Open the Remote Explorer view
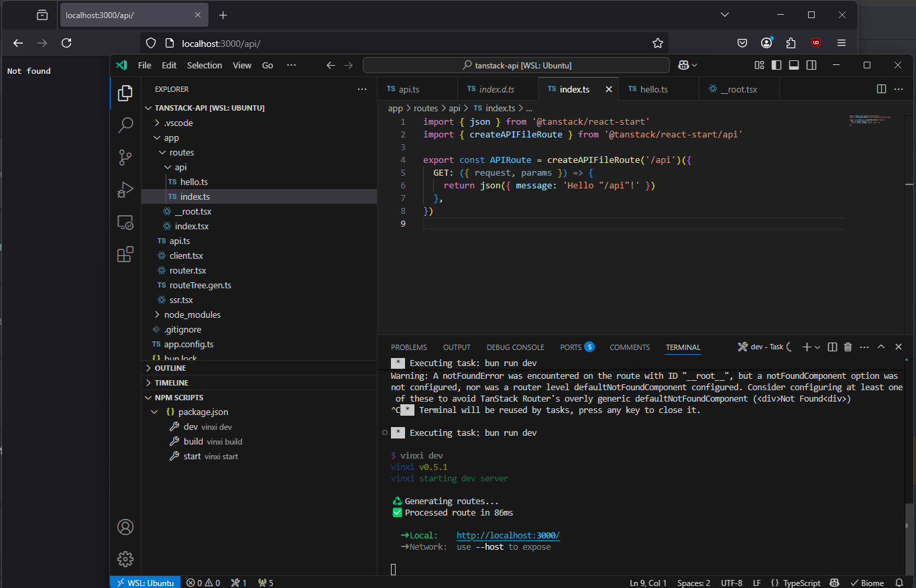 (125, 222)
